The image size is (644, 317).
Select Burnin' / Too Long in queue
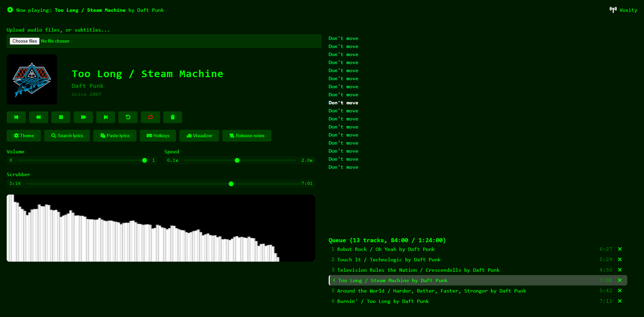click(383, 301)
